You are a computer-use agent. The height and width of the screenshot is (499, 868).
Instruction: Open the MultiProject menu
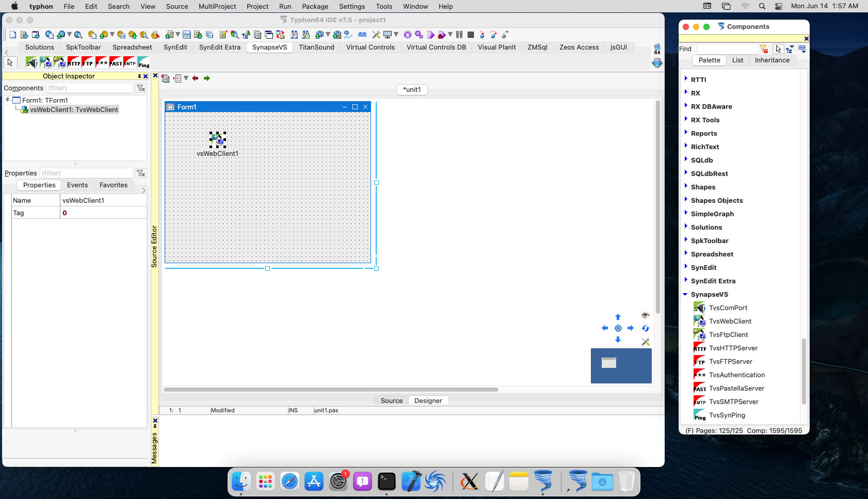tap(217, 6)
